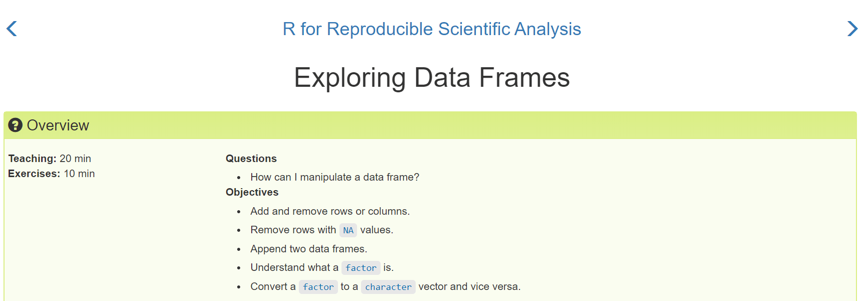Click the Overview panel header

[x=430, y=125]
